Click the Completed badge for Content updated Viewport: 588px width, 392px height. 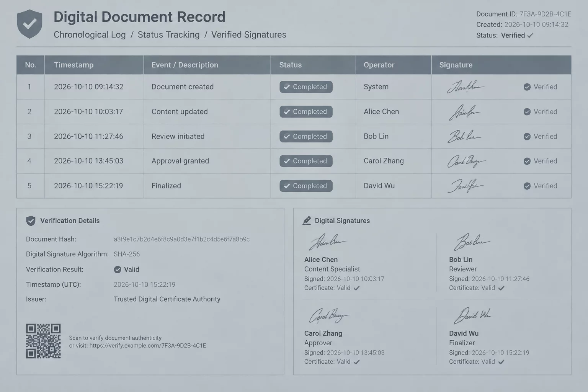tap(306, 112)
